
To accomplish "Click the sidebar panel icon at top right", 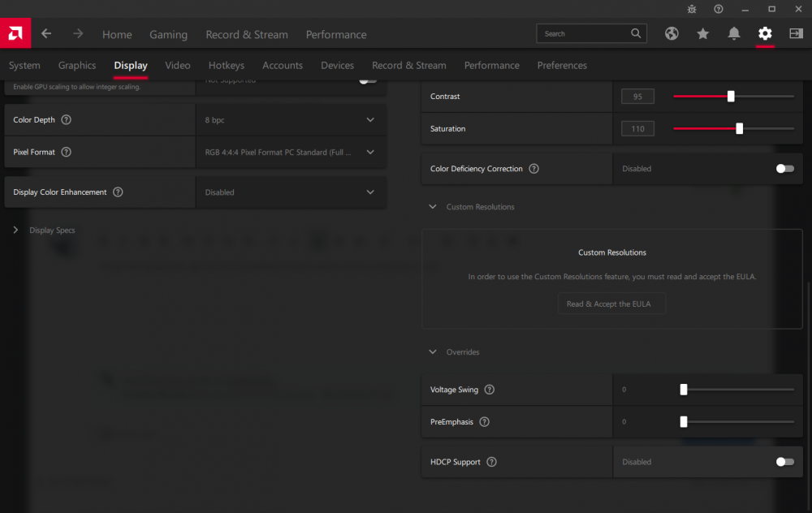I will pyautogui.click(x=796, y=34).
